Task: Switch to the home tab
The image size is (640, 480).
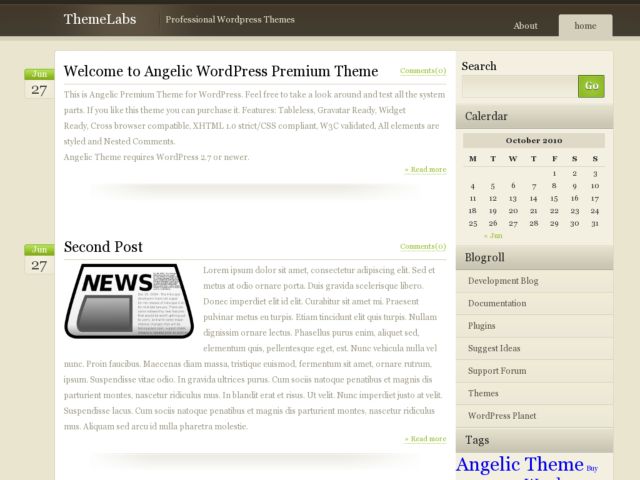Action: pyautogui.click(x=585, y=26)
